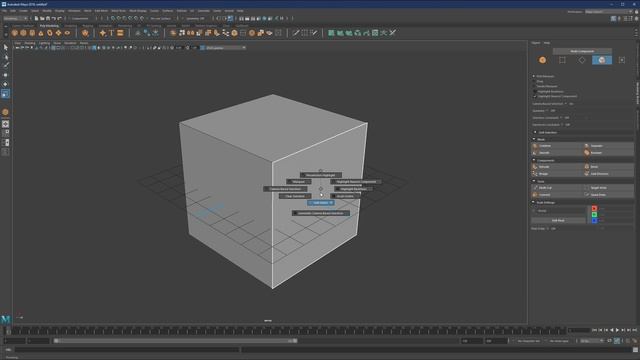Image resolution: width=640 pixels, height=360 pixels.
Task: Open the Edit Mesh menu
Action: point(101,11)
